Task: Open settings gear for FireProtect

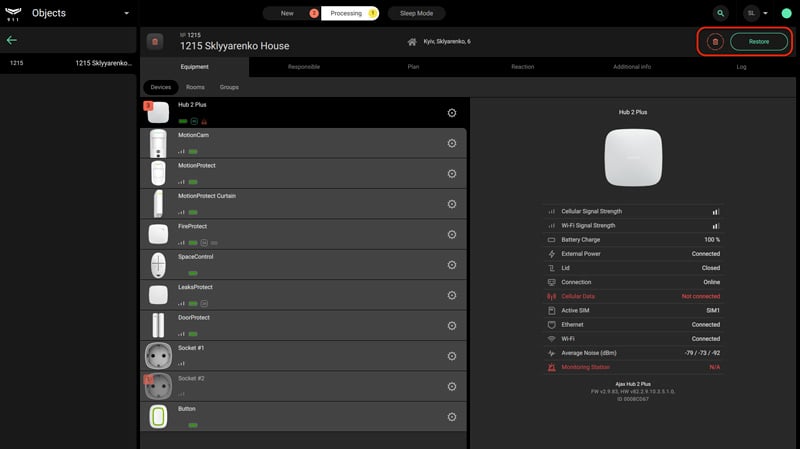Action: point(452,234)
